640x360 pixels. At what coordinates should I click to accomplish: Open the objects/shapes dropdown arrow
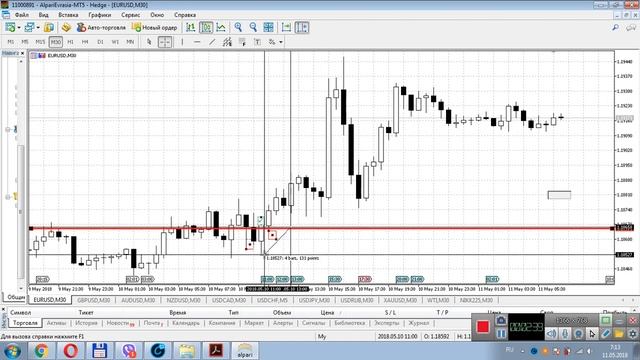(281, 42)
